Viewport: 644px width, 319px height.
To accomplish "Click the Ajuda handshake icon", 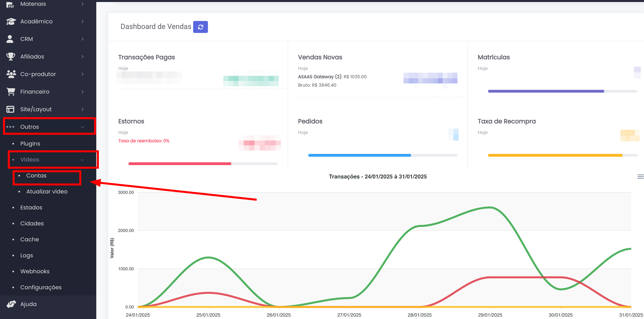I will pyautogui.click(x=11, y=304).
